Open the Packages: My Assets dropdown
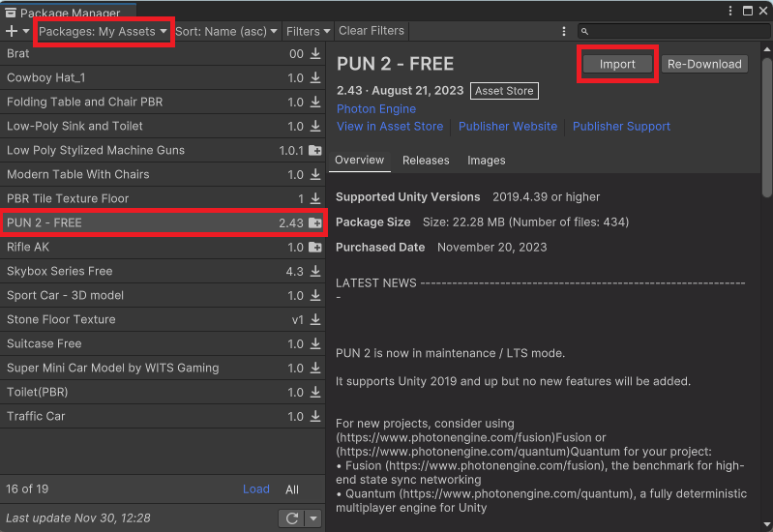Viewport: 773px width, 532px height. click(104, 31)
